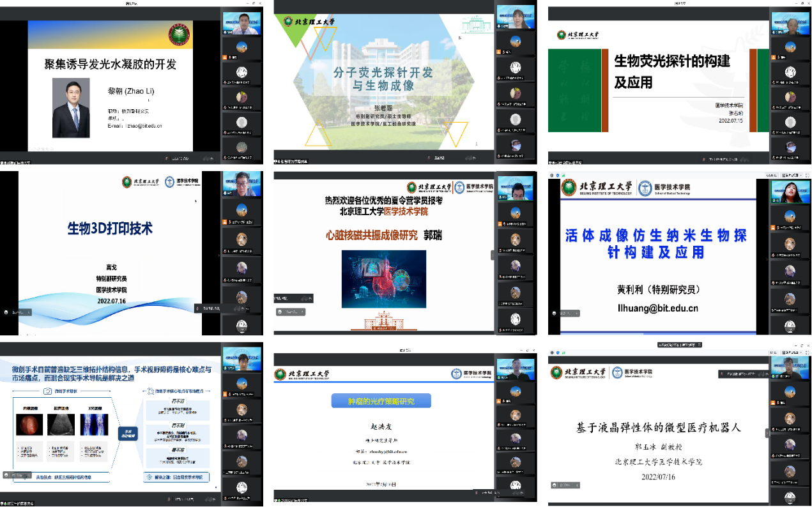Click the orange host badge in the hydrogel meeting sidebar
This screenshot has height=507, width=812.
[224, 58]
